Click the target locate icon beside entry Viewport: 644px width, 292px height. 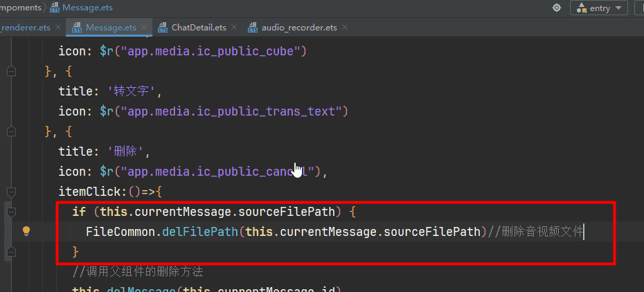(x=557, y=8)
